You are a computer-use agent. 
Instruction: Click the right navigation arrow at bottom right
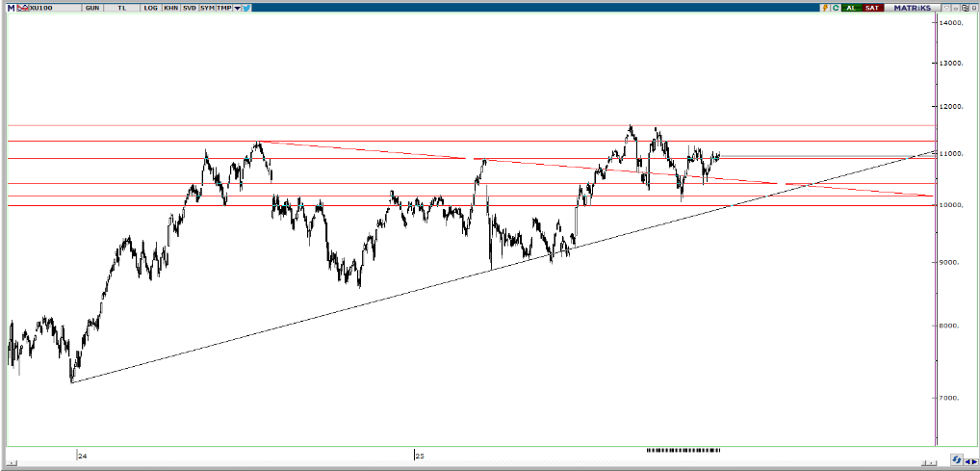(x=974, y=460)
